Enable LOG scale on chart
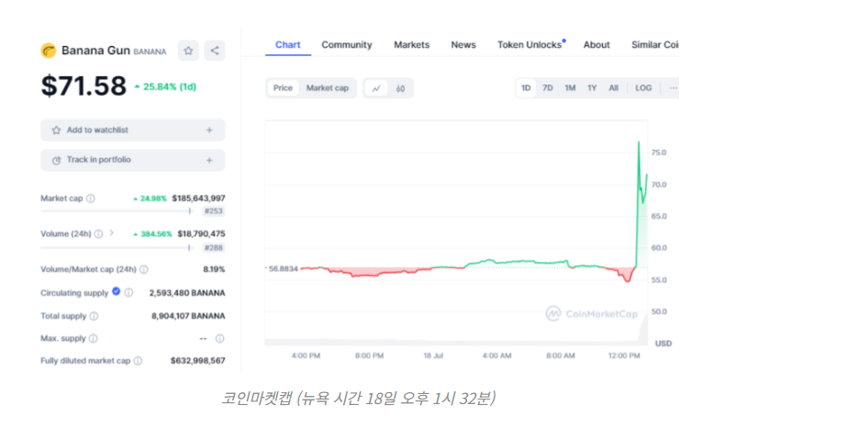868x428 pixels. [643, 88]
